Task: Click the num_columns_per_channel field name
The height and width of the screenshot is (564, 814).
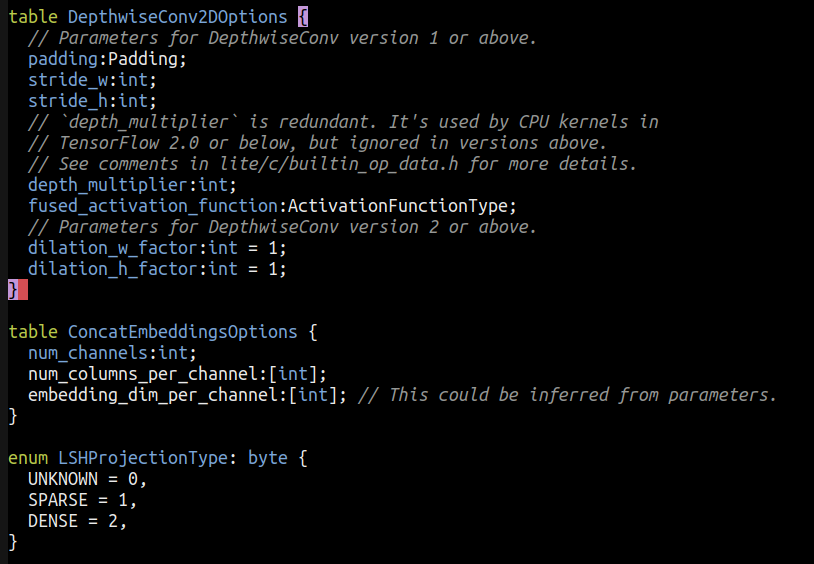Action: 143,374
